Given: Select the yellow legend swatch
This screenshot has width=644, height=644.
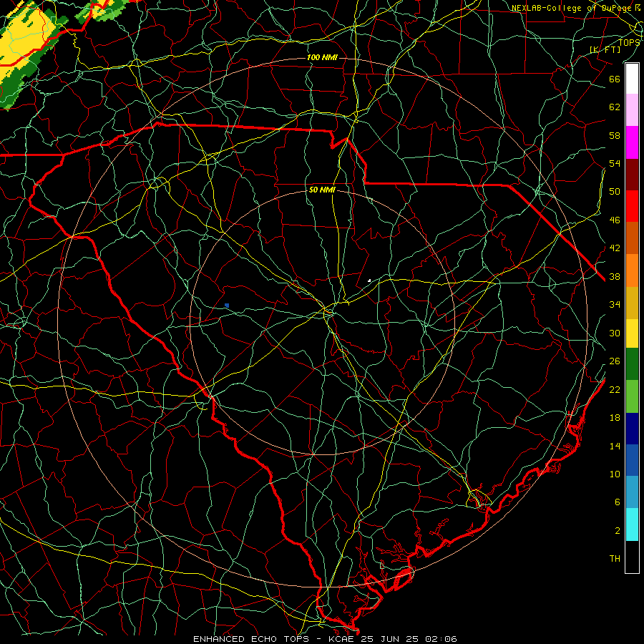Looking at the screenshot, I should [632, 333].
